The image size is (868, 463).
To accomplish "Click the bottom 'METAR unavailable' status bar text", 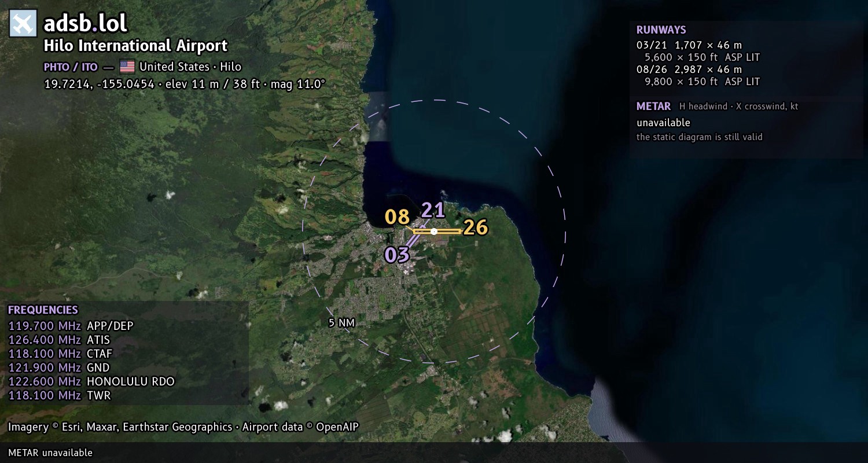I will (50, 453).
